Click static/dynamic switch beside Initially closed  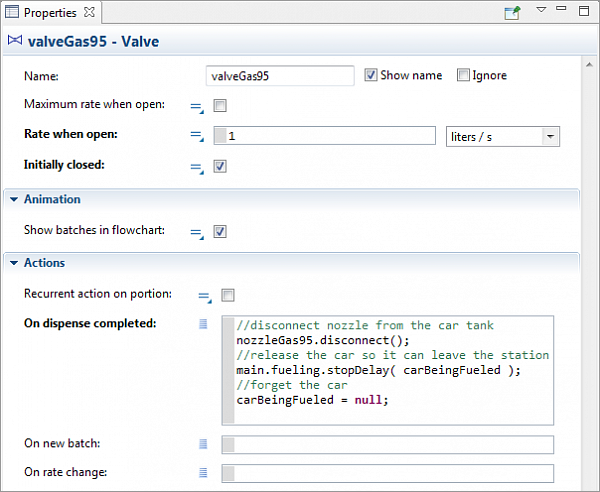(197, 167)
